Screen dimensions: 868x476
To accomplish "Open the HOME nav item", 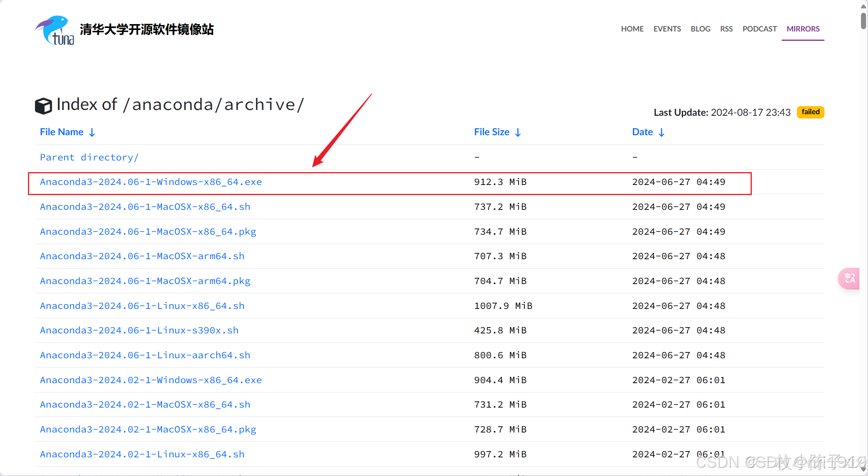I will pos(632,29).
